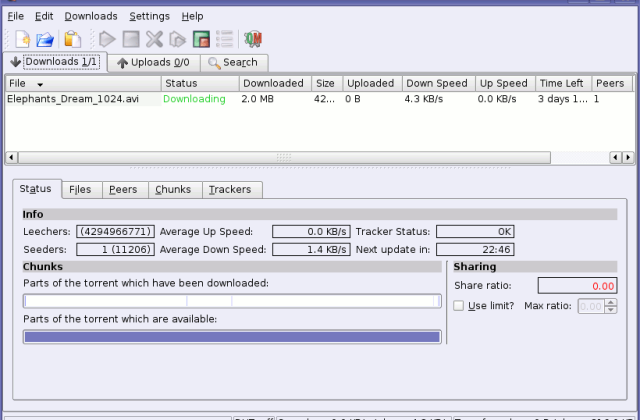Click the downloaded chunks progress bar

coord(232,301)
